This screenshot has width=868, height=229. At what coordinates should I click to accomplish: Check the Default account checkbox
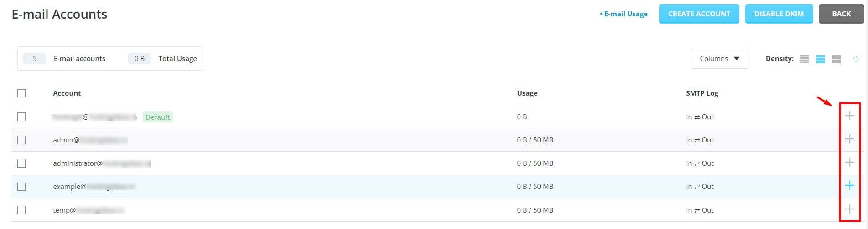click(21, 117)
